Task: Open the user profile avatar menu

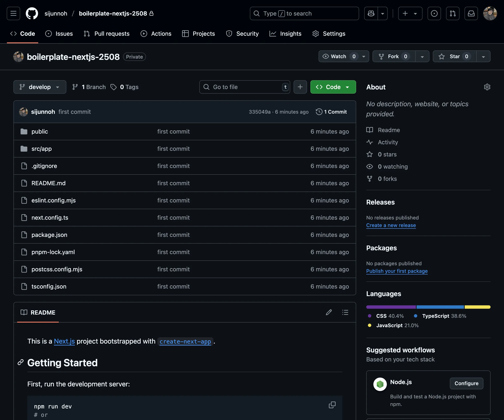Action: pos(490,13)
